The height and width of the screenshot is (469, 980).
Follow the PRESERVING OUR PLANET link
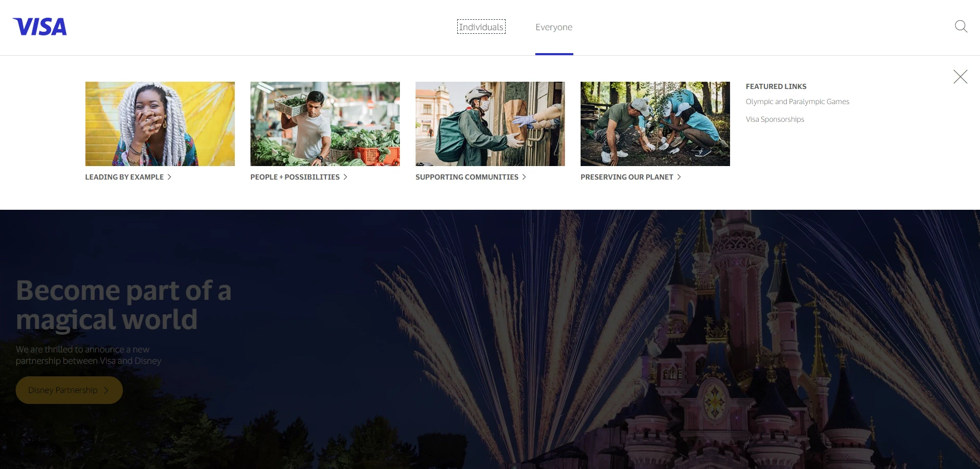(631, 177)
